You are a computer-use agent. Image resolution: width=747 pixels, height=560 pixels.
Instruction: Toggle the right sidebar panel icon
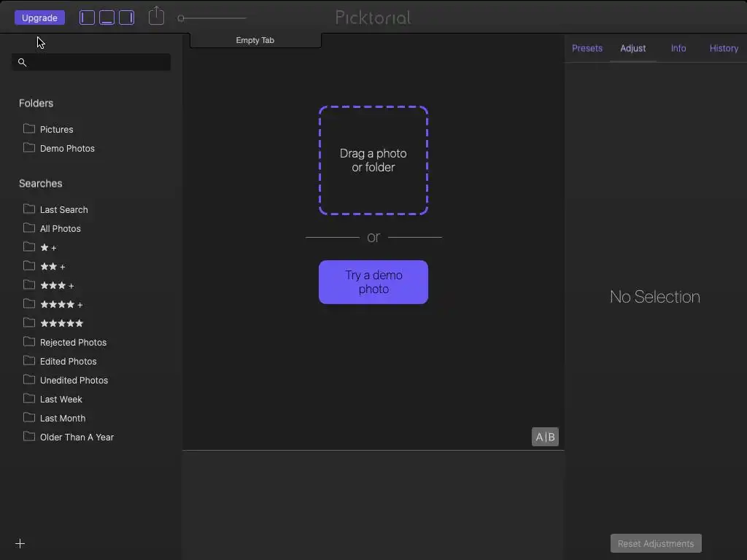tap(127, 17)
